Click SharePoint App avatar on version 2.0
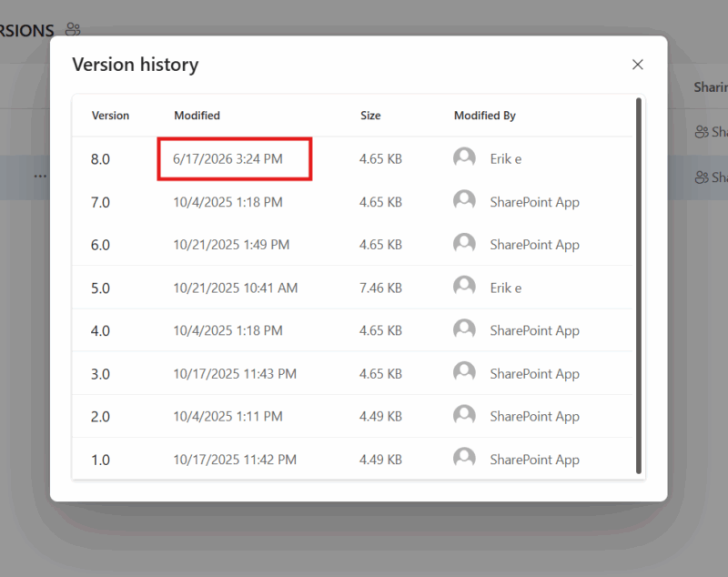The height and width of the screenshot is (577, 728). [464, 416]
